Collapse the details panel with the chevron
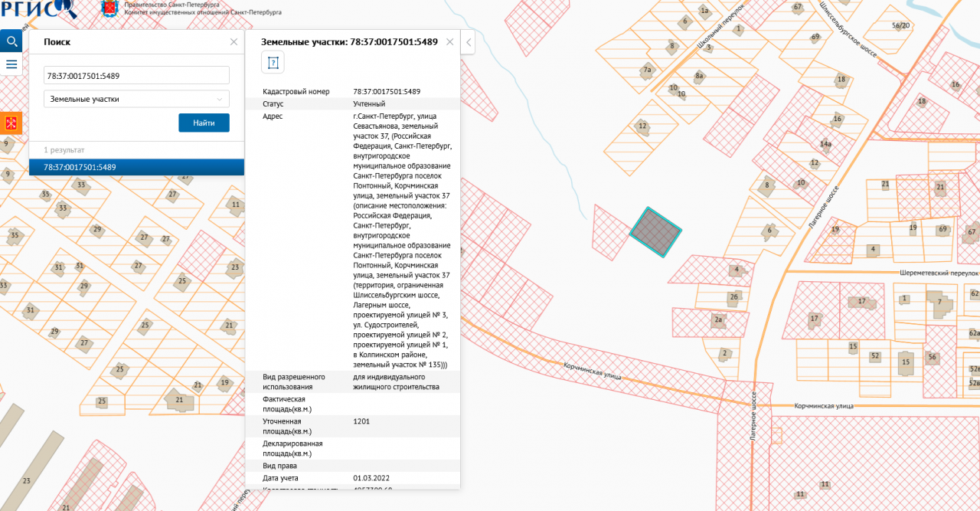The height and width of the screenshot is (511, 980). coord(469,42)
